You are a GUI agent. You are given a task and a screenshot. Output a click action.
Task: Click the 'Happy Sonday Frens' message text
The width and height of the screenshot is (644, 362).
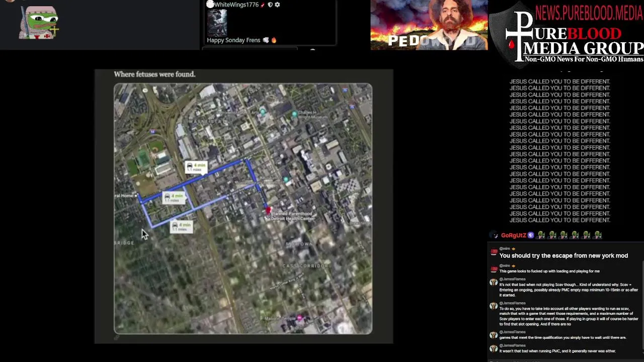[233, 40]
